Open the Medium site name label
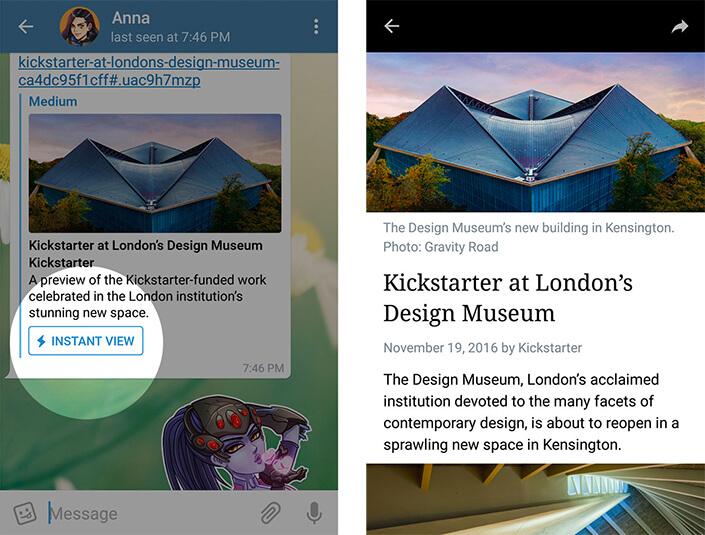 pos(53,102)
